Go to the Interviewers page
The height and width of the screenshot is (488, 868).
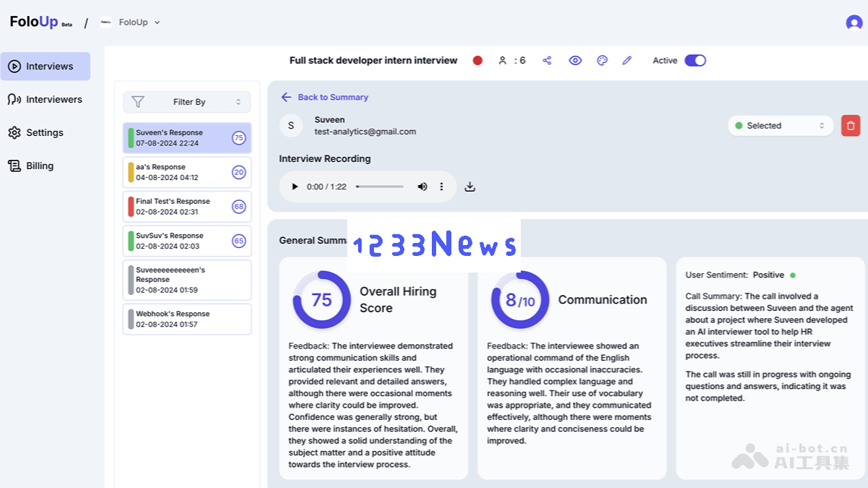coord(46,100)
